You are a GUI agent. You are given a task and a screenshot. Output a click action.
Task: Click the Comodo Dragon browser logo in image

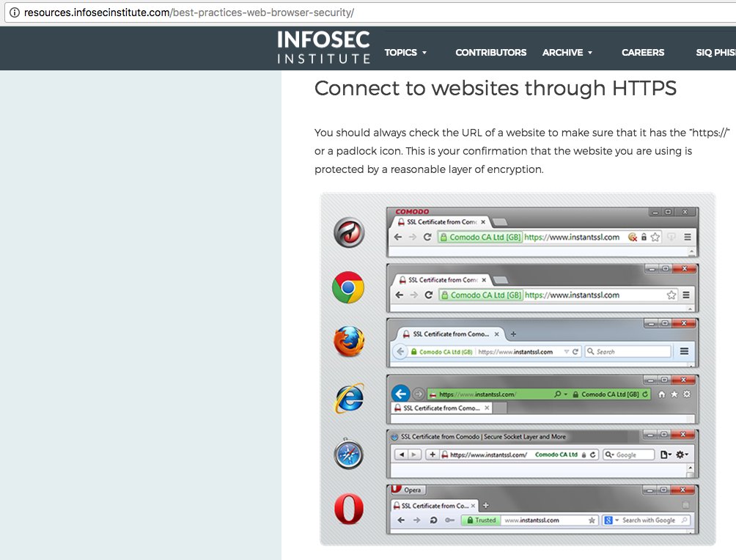[x=349, y=232]
